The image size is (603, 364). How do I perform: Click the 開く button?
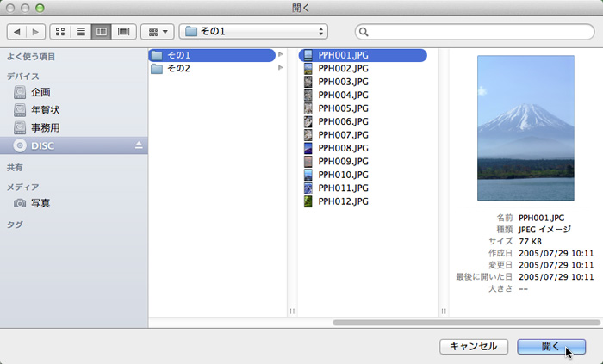tap(551, 346)
